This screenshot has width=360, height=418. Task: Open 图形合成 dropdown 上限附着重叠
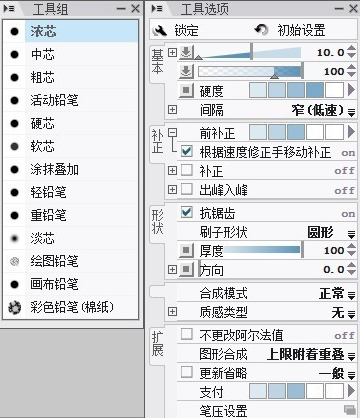[311, 354]
